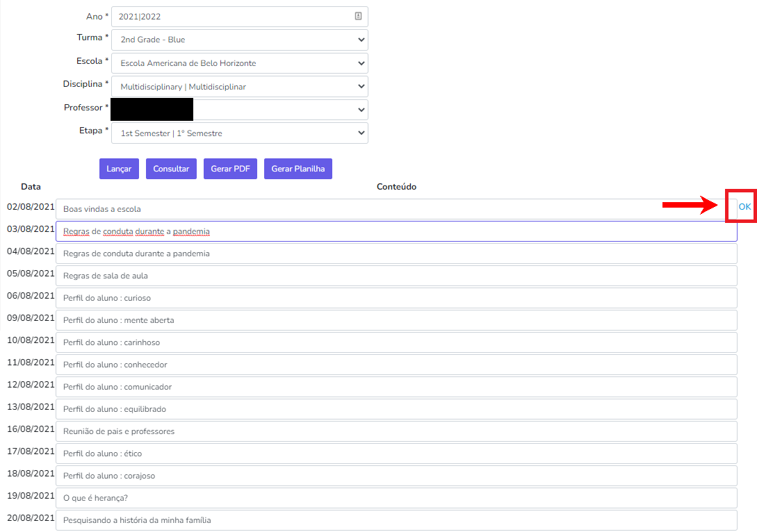Click the date 20/08/2021
The width and height of the screenshot is (757, 532).
pyautogui.click(x=31, y=517)
